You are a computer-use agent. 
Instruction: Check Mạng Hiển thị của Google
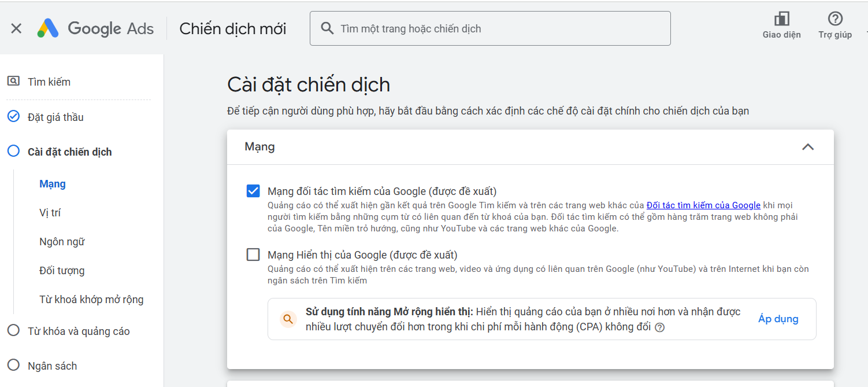coord(253,255)
